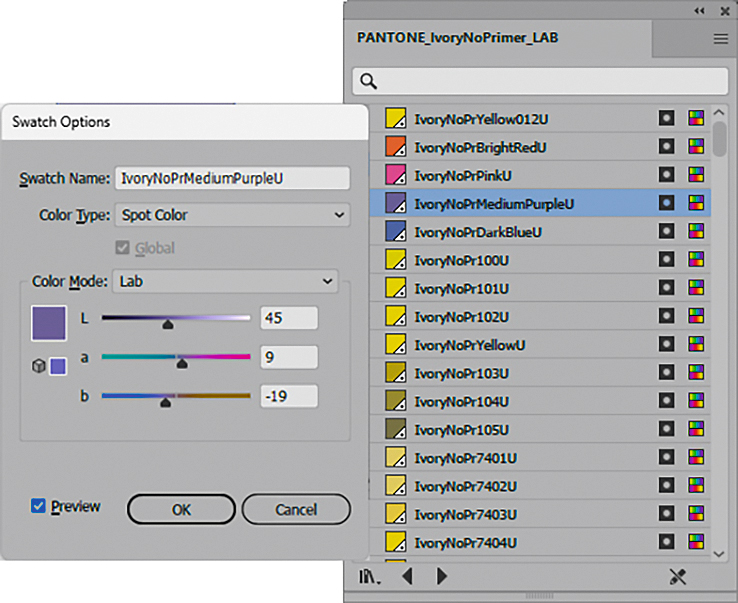The height and width of the screenshot is (603, 738).
Task: Click Lab mode icon for IvoryNoPr101U
Action: tap(696, 287)
